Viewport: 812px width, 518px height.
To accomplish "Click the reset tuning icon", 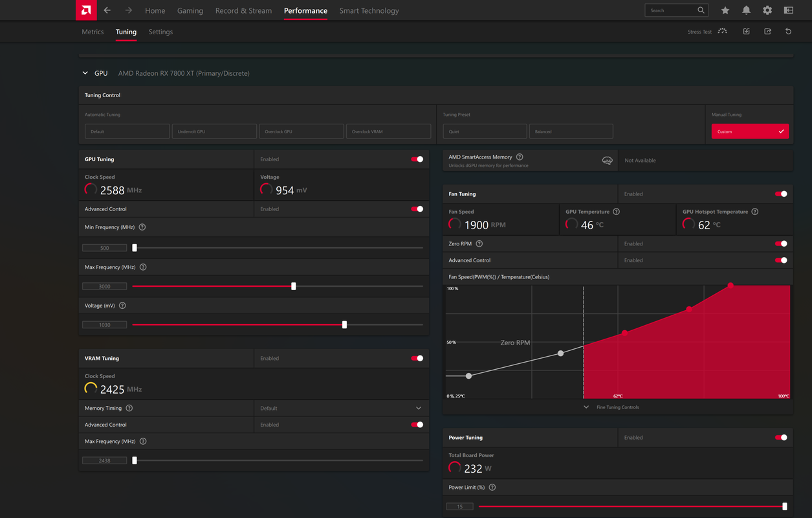I will [788, 31].
